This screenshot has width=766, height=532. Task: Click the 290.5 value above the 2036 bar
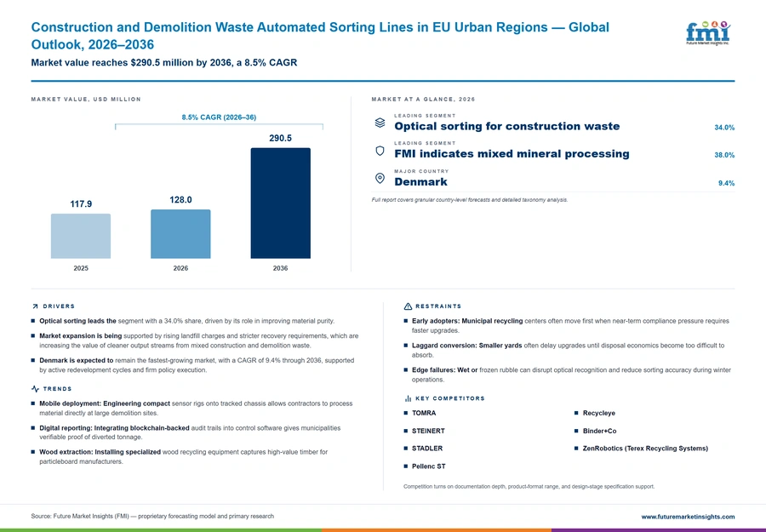pos(280,138)
